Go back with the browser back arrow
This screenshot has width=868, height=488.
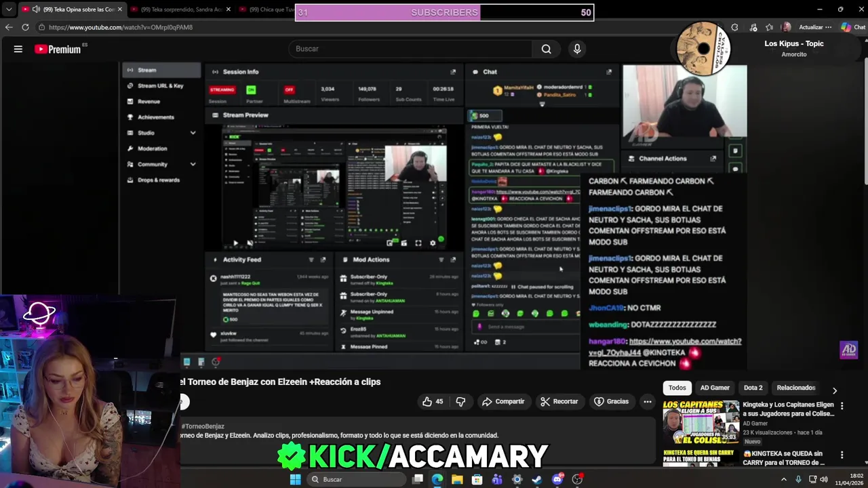click(x=8, y=27)
